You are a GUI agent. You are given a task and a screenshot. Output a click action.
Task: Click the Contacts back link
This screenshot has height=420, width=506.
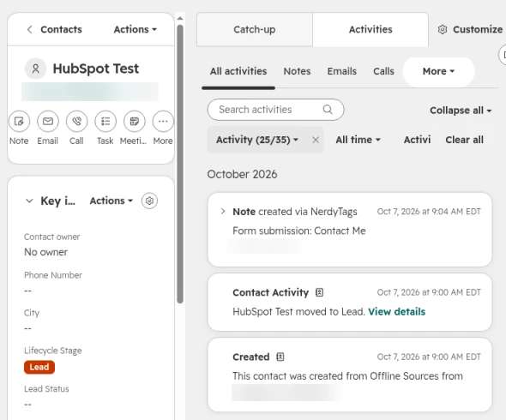tap(61, 29)
